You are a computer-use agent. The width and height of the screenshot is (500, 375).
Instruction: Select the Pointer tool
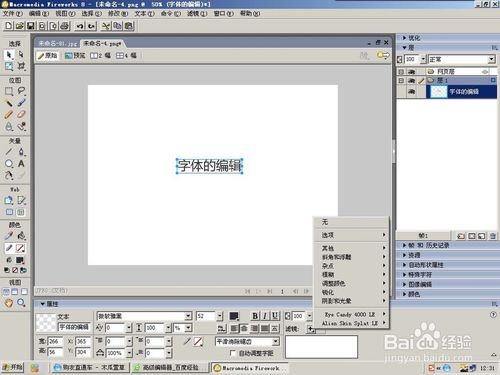click(9, 54)
